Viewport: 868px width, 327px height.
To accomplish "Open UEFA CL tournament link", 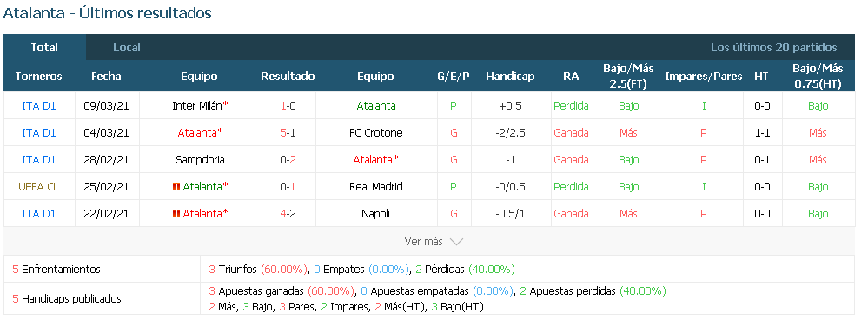I will 38,187.
